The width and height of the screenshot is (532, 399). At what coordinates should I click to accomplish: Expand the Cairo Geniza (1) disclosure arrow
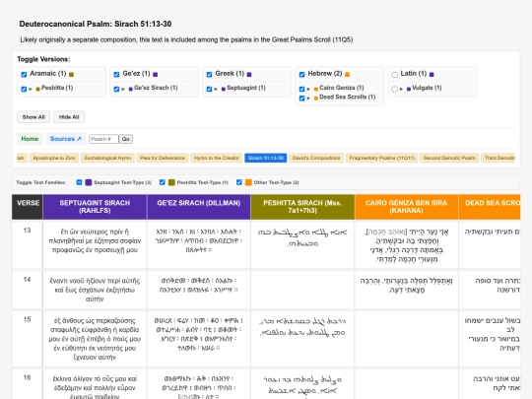[308, 89]
